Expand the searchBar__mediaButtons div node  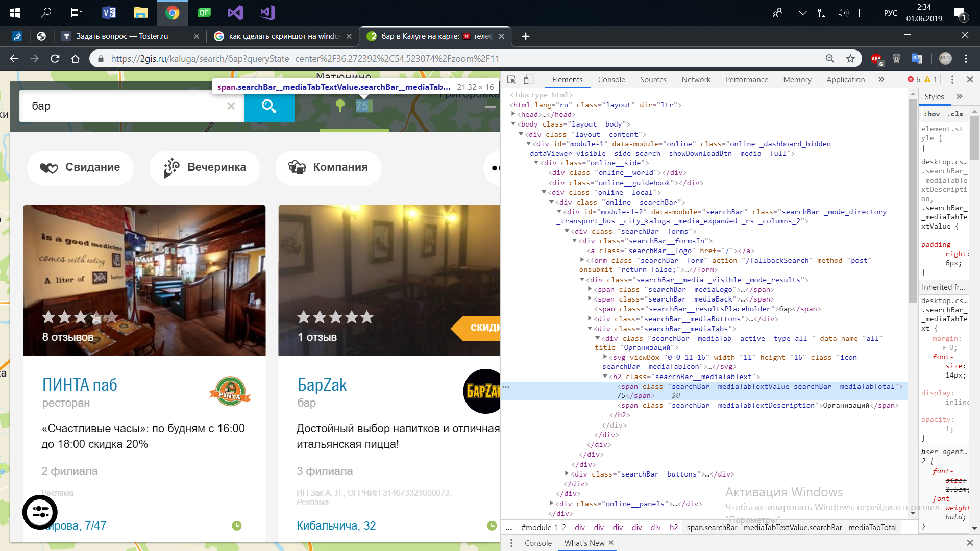click(590, 319)
